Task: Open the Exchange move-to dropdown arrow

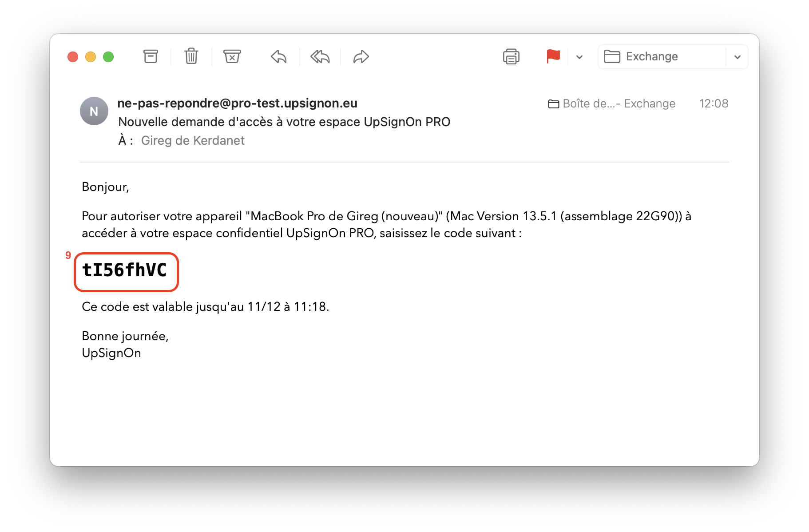Action: [x=737, y=57]
